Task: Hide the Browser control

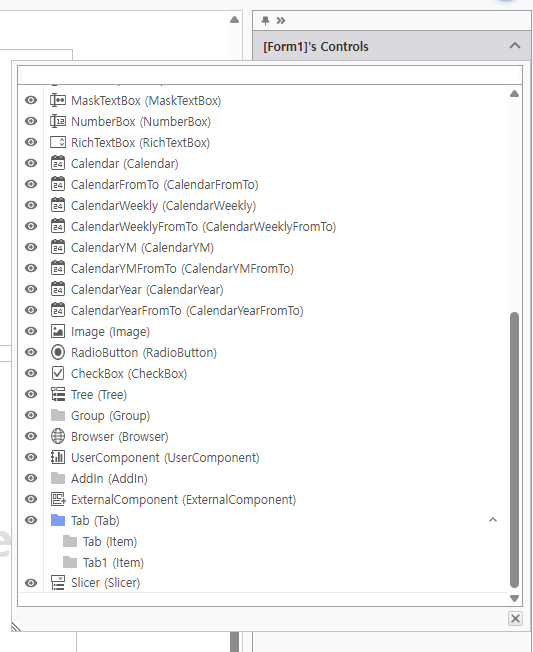Action: coord(31,436)
